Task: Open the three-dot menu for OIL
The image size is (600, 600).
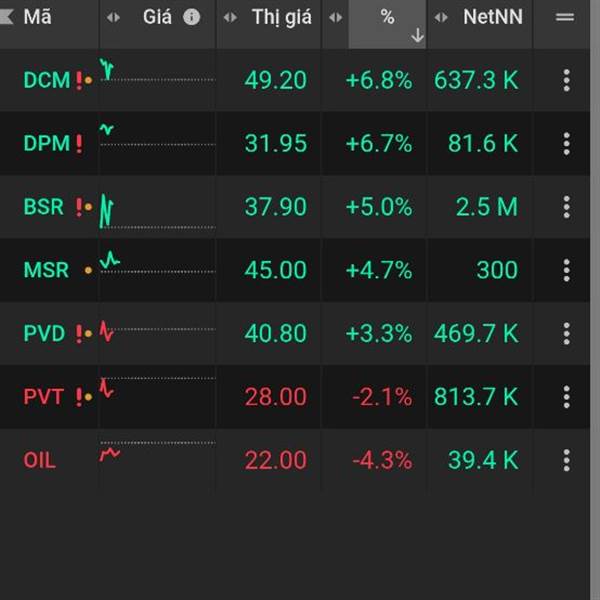Action: pos(566,460)
